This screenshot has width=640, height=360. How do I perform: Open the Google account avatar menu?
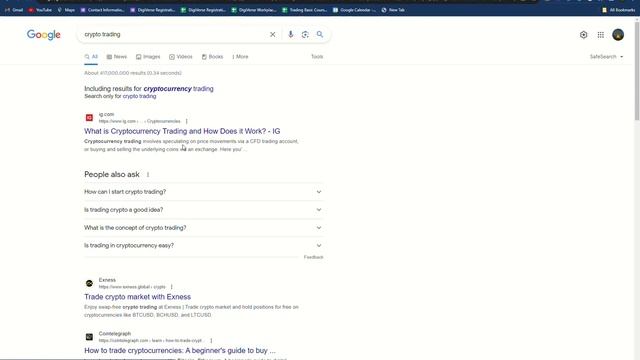tap(618, 35)
